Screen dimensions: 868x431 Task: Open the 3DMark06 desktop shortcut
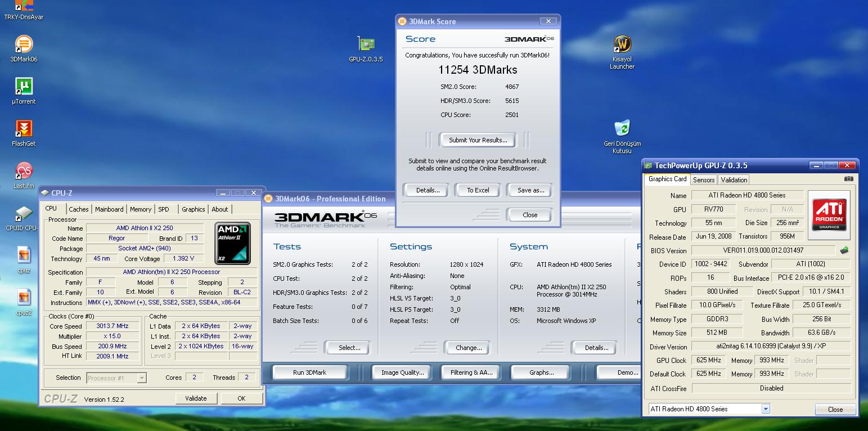click(x=24, y=48)
